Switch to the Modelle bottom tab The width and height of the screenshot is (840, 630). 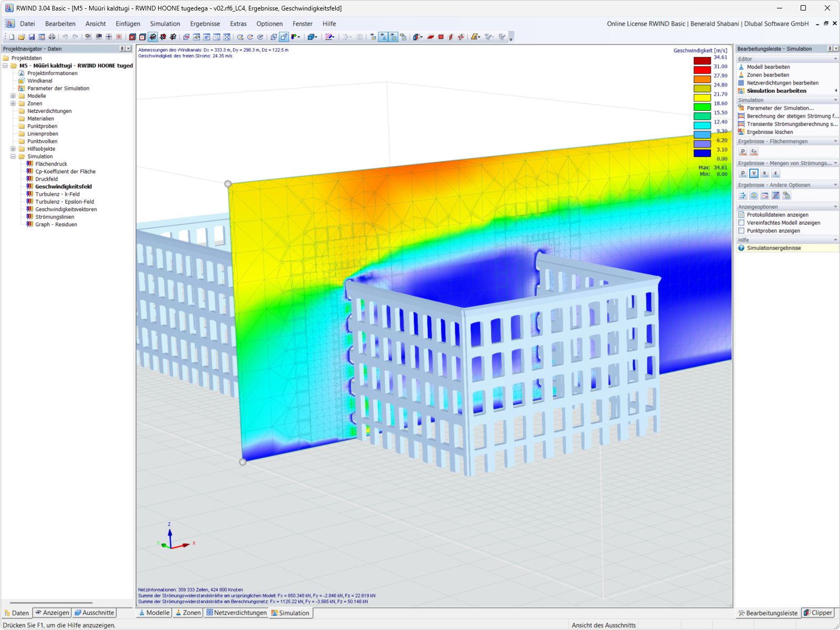(154, 613)
